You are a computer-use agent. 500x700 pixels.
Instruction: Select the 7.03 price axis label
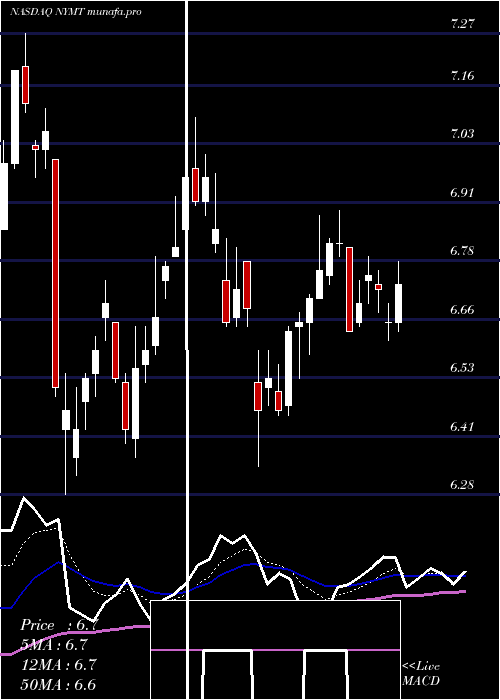pos(462,134)
